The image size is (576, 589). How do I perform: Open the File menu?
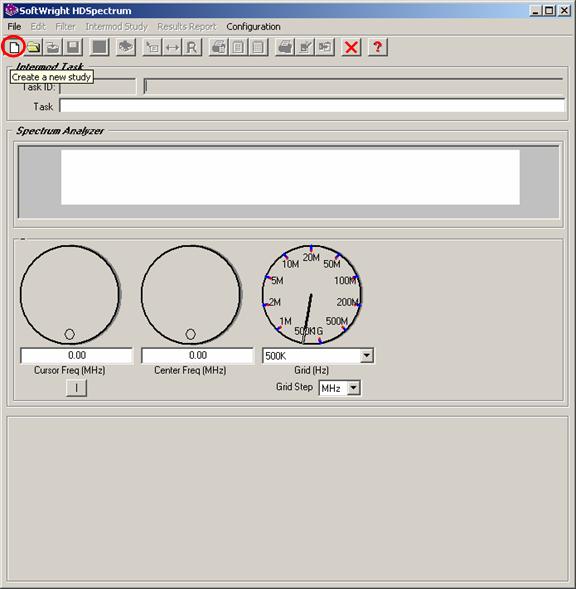point(14,27)
